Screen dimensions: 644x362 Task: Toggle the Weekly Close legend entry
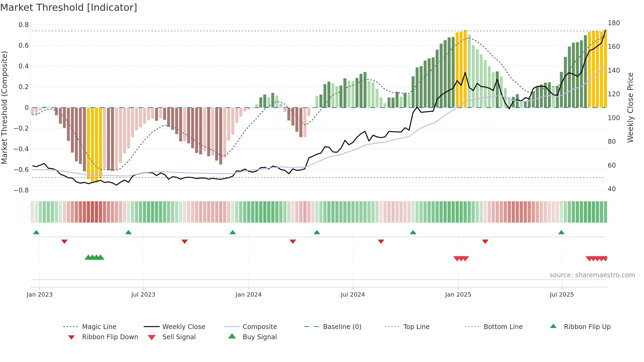pyautogui.click(x=174, y=327)
